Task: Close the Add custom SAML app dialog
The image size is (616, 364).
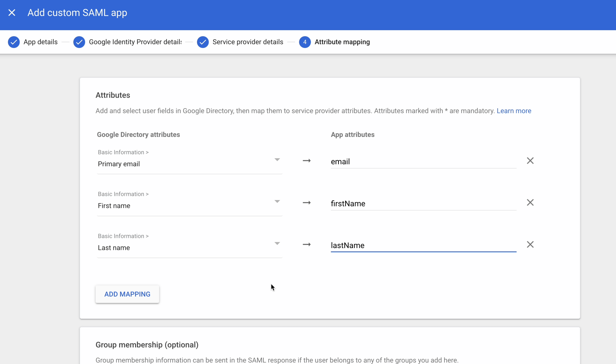Action: tap(12, 12)
